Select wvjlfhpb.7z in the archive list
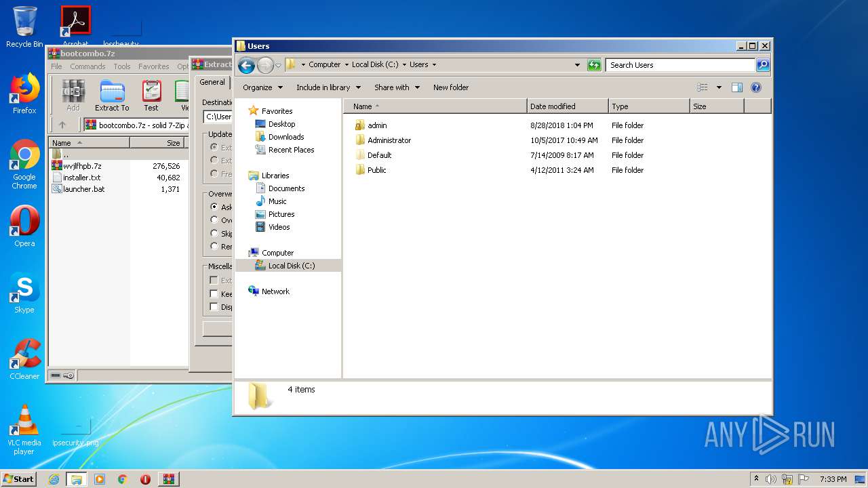The image size is (868, 488). click(82, 166)
